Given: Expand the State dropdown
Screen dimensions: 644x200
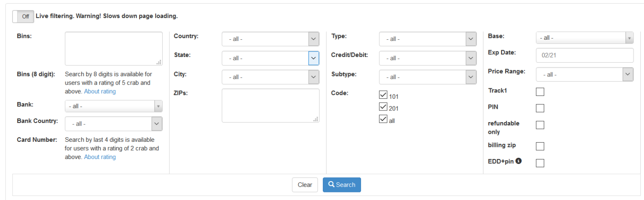Looking at the screenshot, I should 270,58.
